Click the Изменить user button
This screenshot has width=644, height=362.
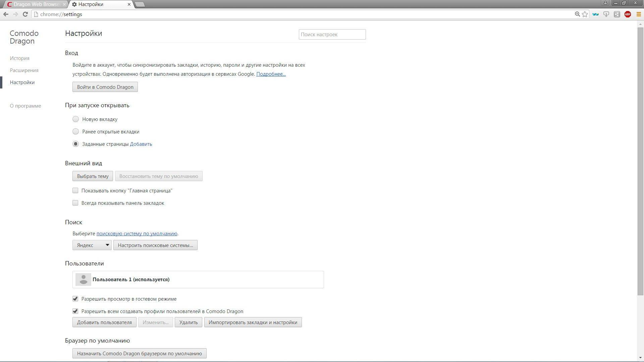click(x=155, y=322)
